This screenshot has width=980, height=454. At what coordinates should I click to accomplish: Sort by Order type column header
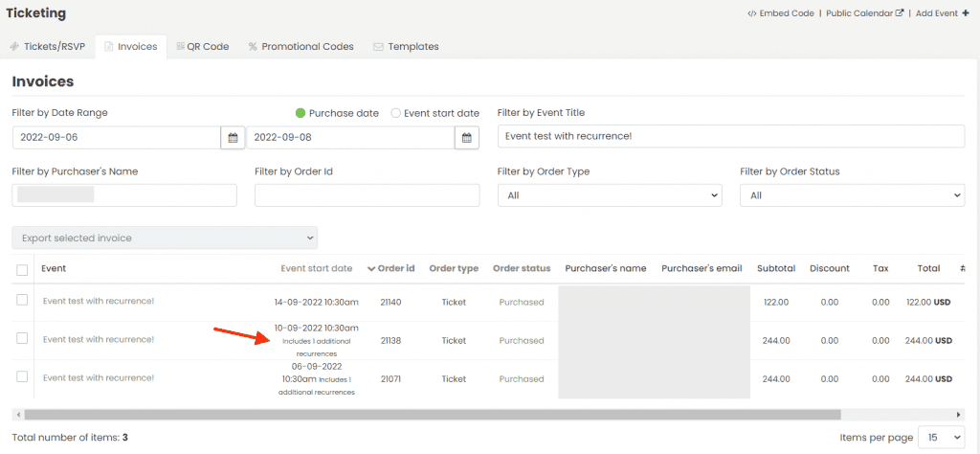click(x=454, y=268)
